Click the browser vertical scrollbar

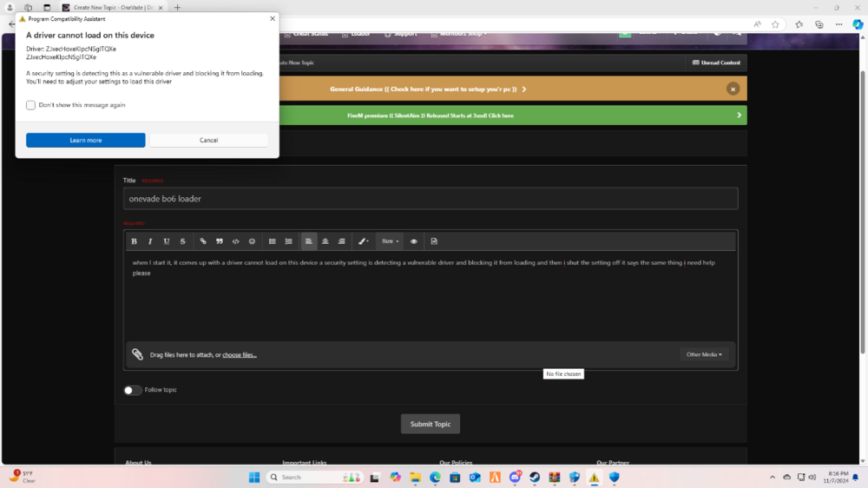pos(863,214)
